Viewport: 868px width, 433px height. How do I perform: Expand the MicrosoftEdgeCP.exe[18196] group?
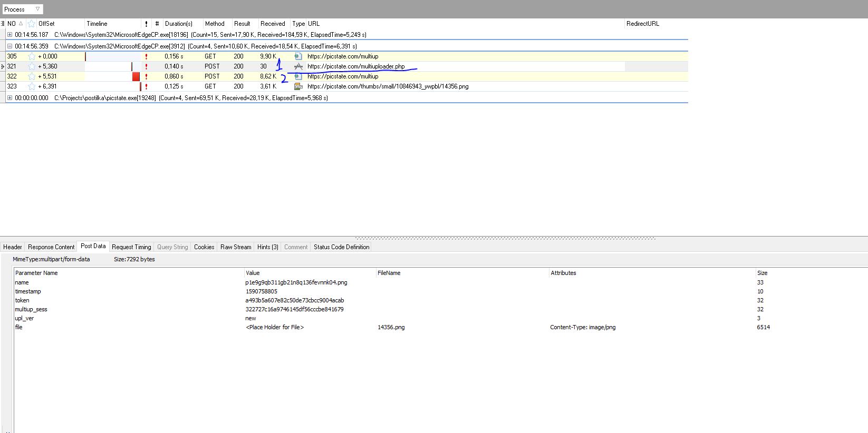pyautogui.click(x=9, y=35)
